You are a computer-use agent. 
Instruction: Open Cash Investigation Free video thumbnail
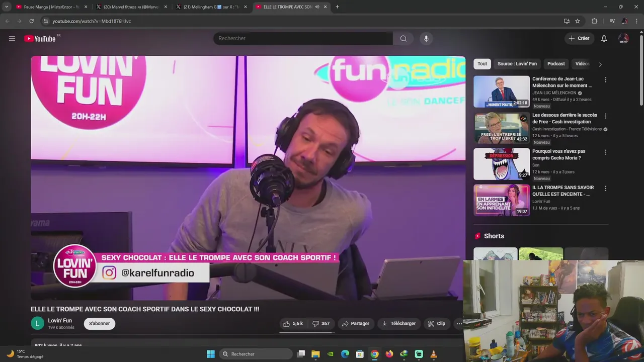(502, 128)
